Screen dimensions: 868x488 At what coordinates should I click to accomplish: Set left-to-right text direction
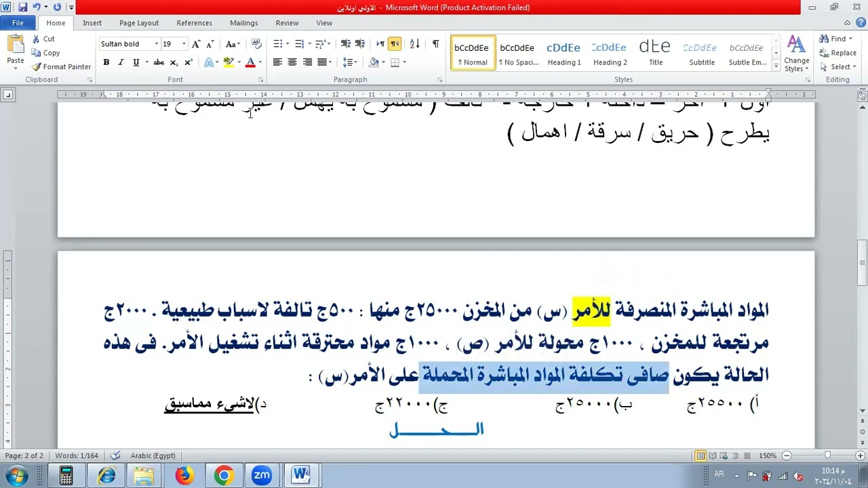[380, 44]
